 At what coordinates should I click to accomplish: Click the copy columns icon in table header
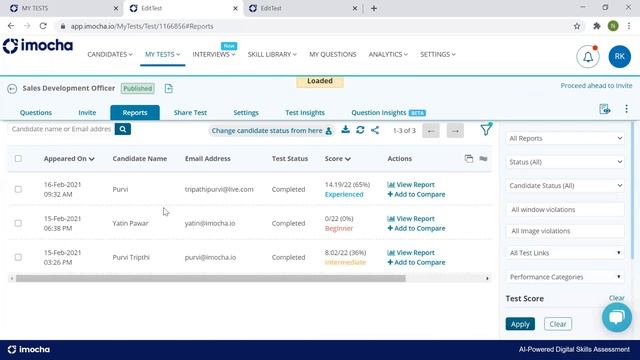[x=469, y=158]
